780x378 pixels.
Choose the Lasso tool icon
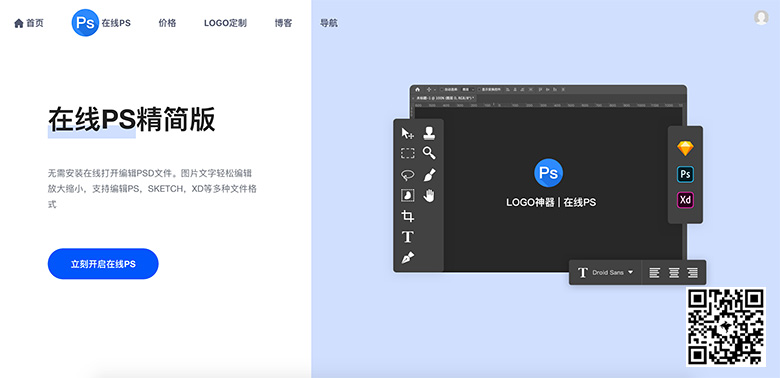tap(407, 175)
